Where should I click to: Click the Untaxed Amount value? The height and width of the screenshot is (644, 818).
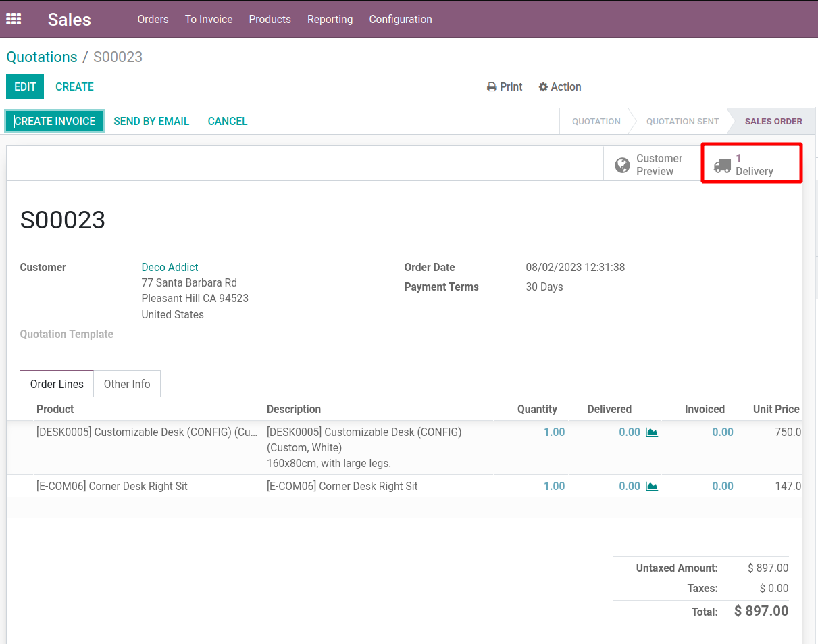pos(768,568)
